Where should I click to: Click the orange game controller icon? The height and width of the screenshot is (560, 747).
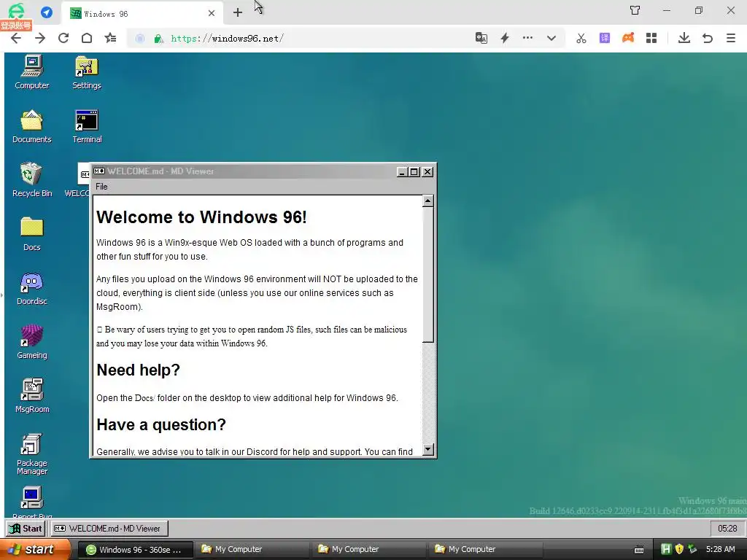pos(628,38)
